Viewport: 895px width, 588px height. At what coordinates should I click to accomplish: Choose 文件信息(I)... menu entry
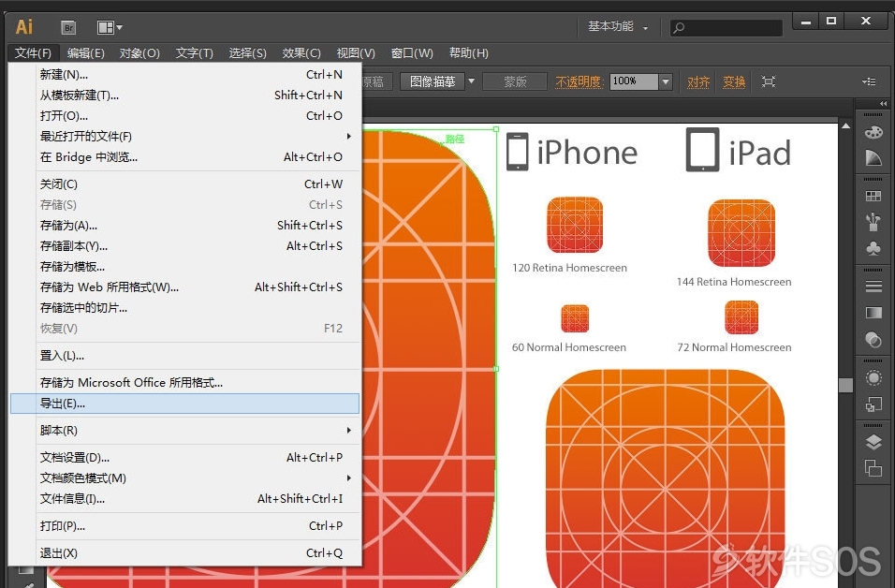(185, 498)
